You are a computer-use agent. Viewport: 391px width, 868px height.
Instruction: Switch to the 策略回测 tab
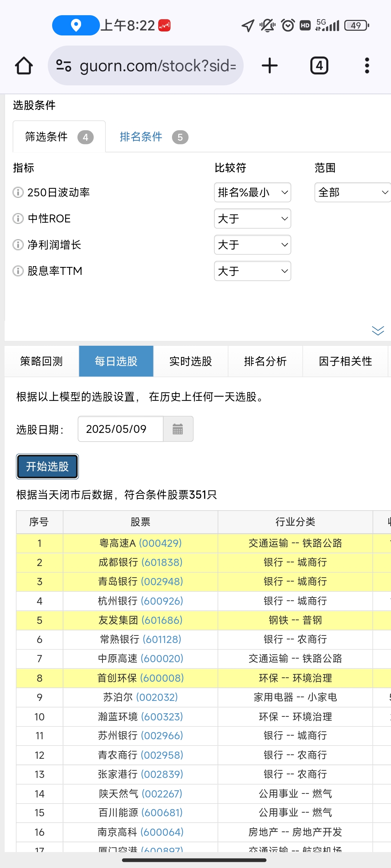(x=41, y=361)
